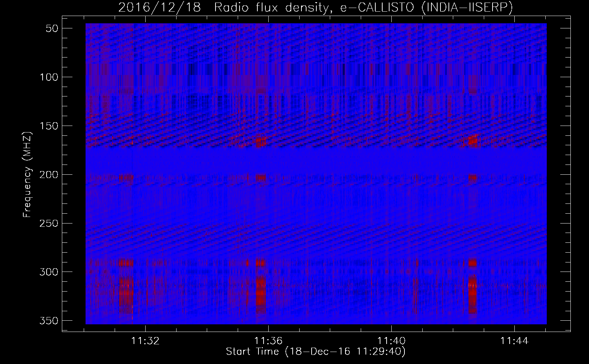
Task: Click the 11:36 time tick label
Action: (268, 341)
